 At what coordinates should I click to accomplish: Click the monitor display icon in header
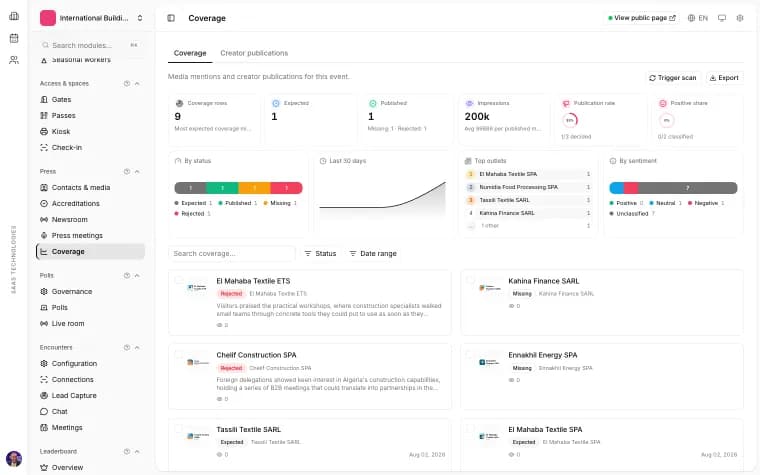(x=722, y=18)
